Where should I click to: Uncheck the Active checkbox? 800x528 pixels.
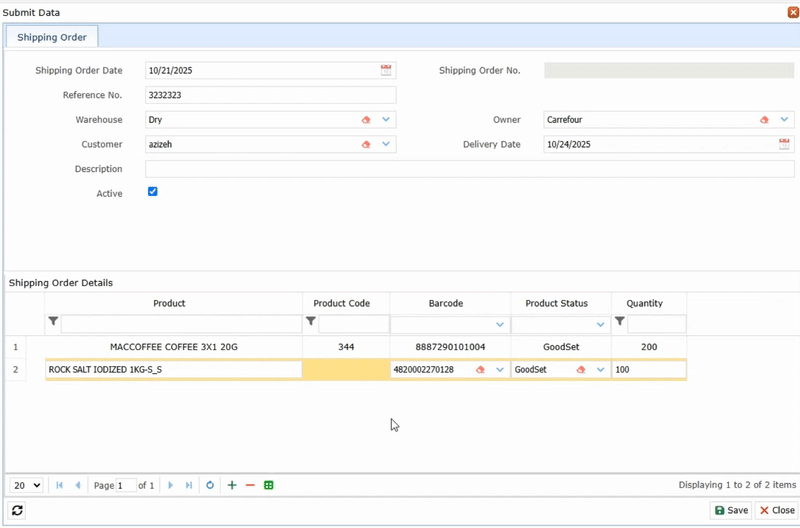(153, 191)
